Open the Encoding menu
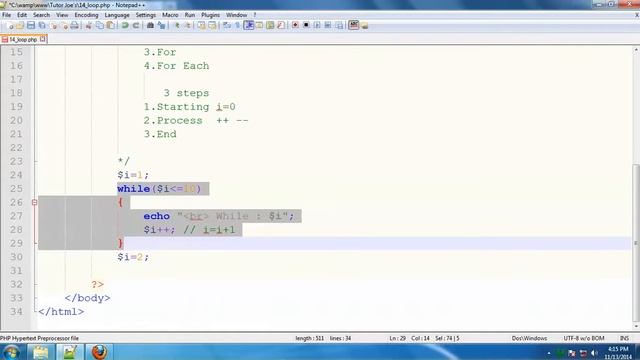 coord(86,15)
